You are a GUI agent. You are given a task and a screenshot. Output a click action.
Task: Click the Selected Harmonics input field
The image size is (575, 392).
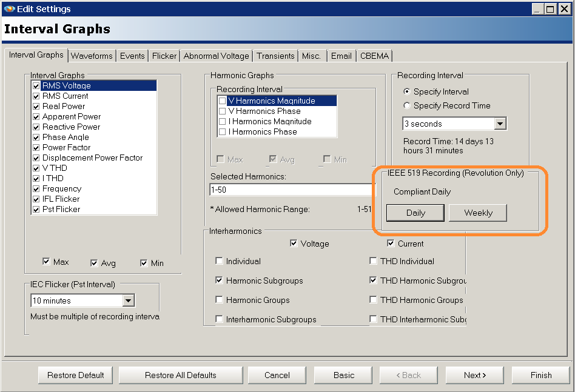291,190
